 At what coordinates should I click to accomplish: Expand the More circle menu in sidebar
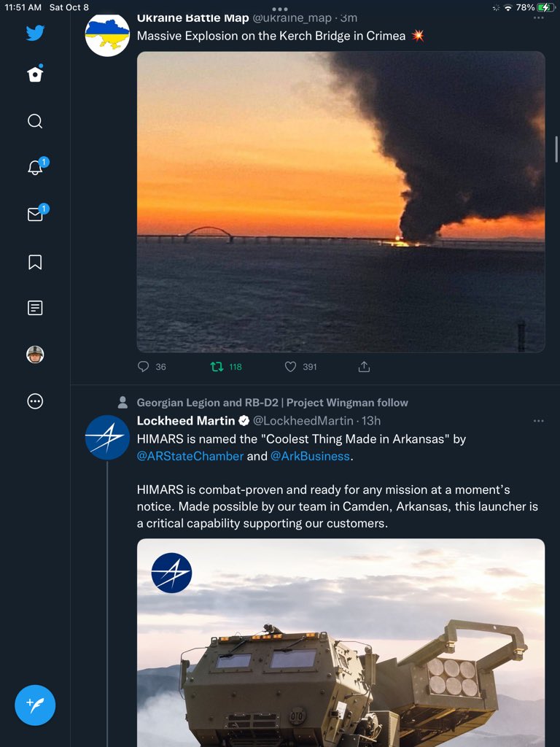click(35, 401)
